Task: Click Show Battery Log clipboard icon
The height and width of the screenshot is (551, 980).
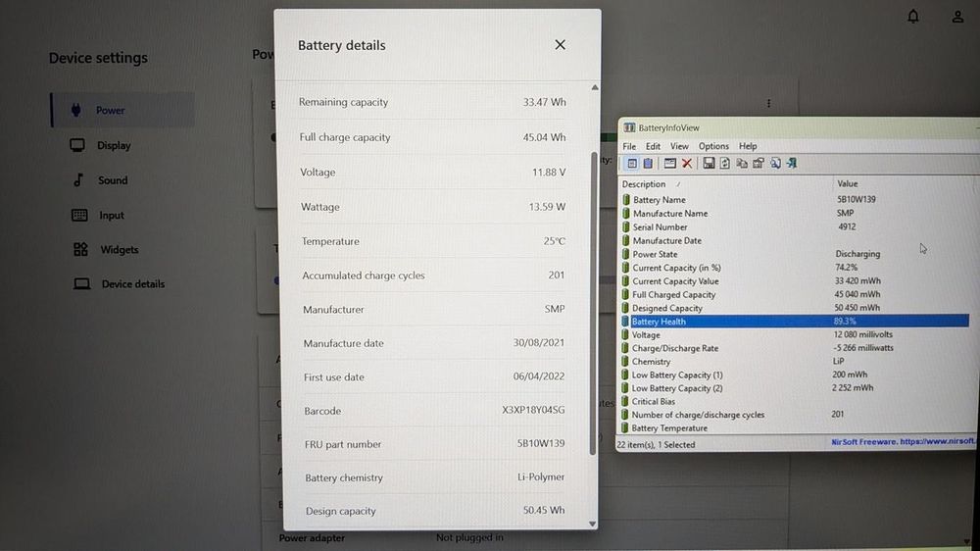Action: (648, 163)
